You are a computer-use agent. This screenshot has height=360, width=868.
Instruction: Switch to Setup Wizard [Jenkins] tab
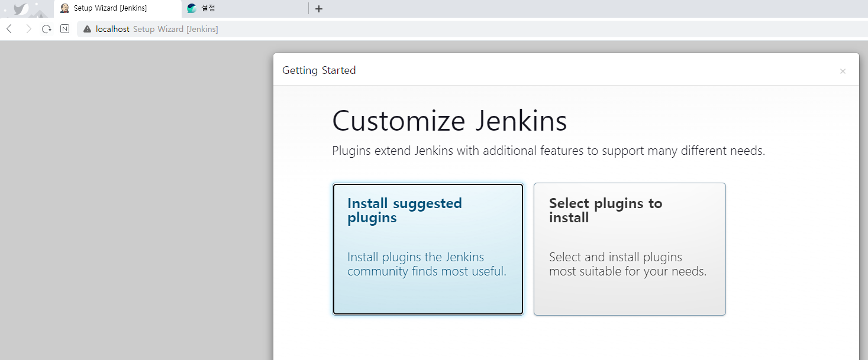[x=118, y=8]
